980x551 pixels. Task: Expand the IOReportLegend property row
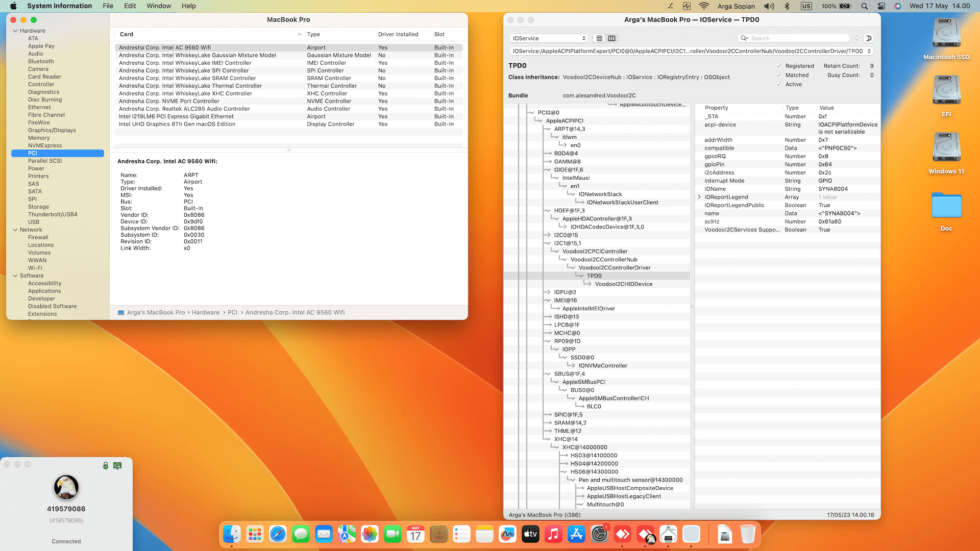click(699, 197)
